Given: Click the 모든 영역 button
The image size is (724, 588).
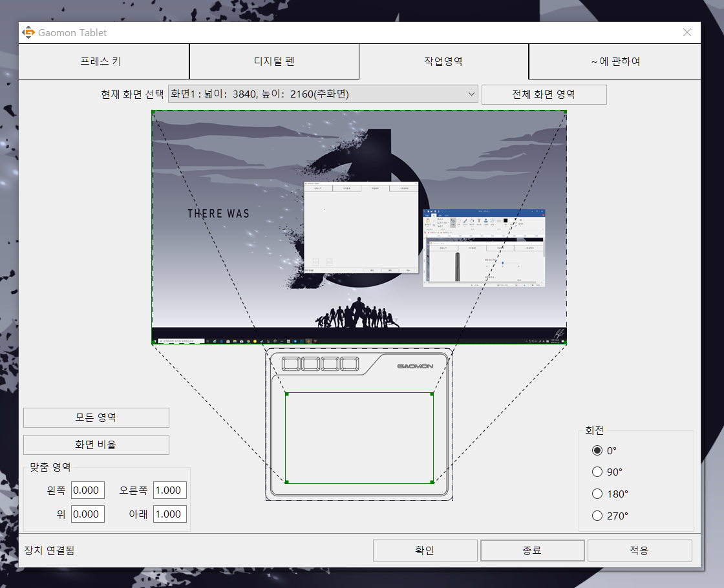Looking at the screenshot, I should point(96,417).
